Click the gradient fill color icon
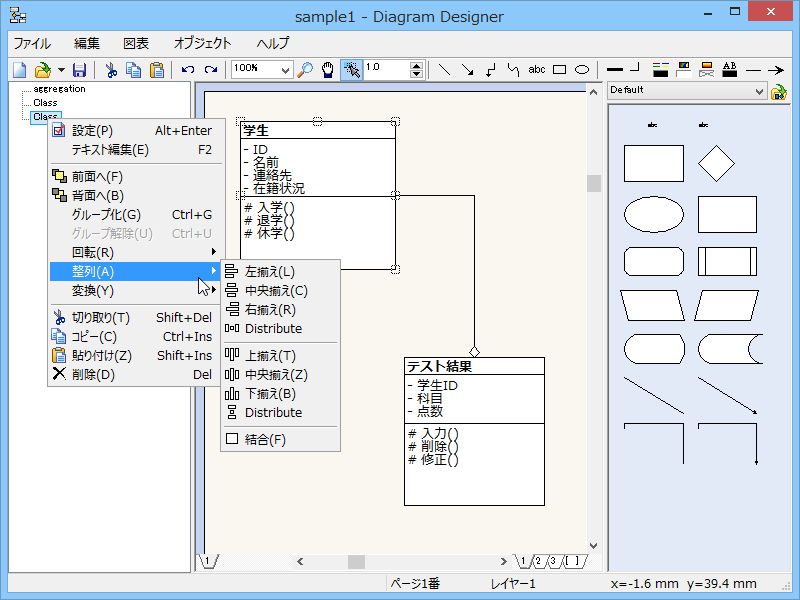The height and width of the screenshot is (600, 800). tap(707, 70)
